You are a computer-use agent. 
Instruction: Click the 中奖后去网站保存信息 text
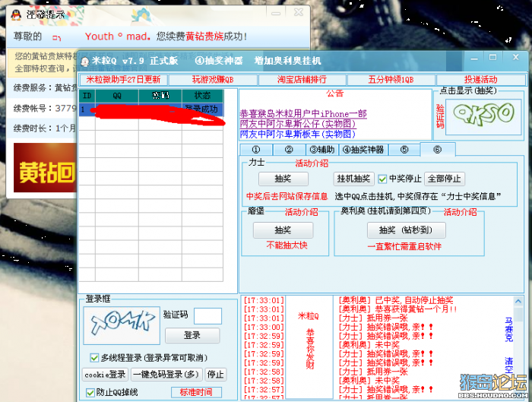pyautogui.click(x=287, y=196)
